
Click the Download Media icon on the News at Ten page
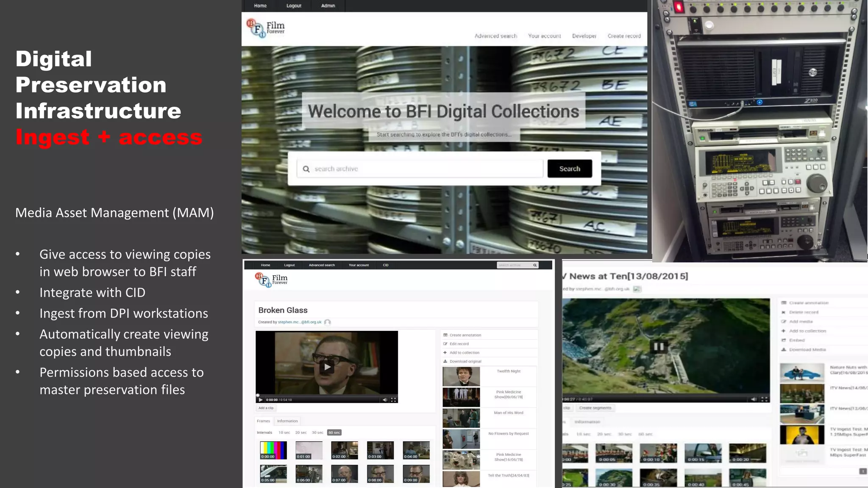point(784,349)
